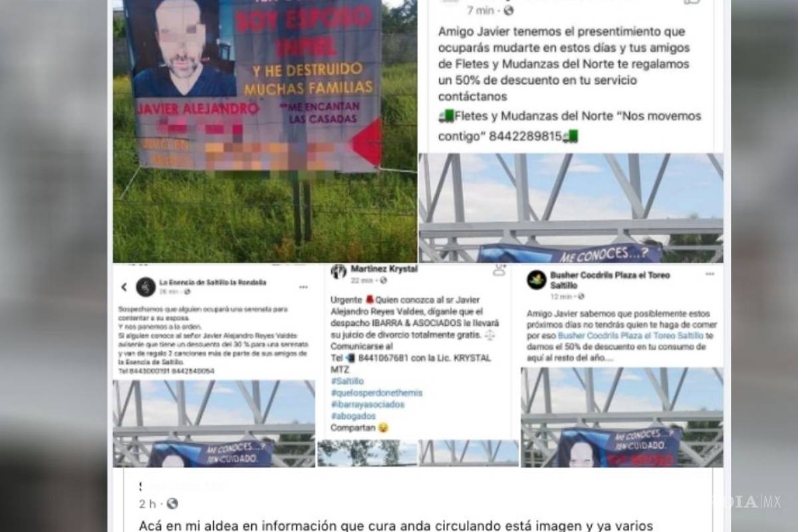Screen dimensions: 798x532
Task: Click the public globe icon beside 7 min
Action: click(508, 11)
